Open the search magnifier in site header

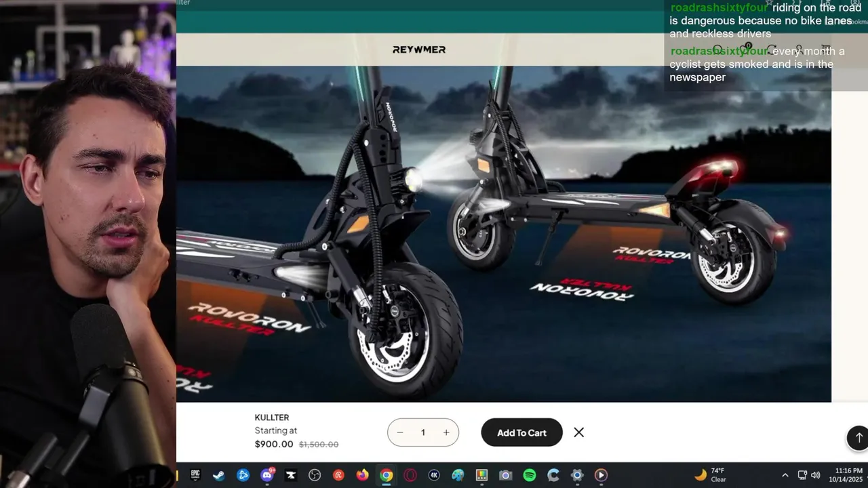coord(718,50)
